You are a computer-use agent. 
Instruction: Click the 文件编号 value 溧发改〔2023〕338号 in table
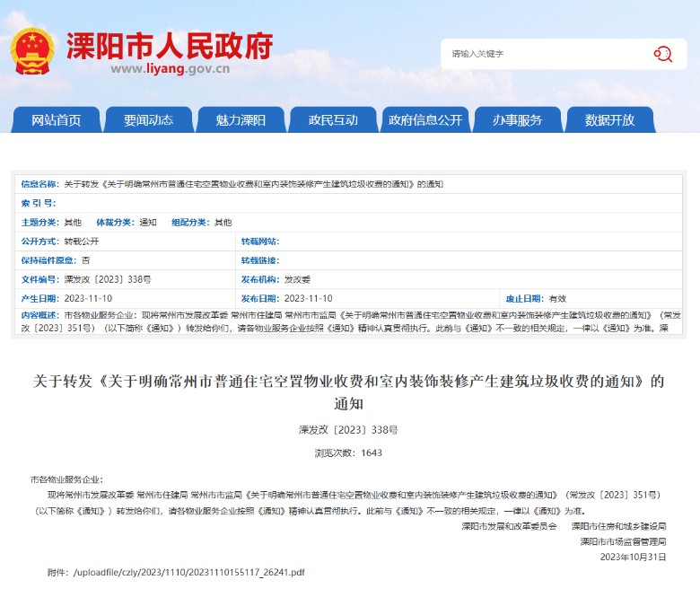point(108,279)
